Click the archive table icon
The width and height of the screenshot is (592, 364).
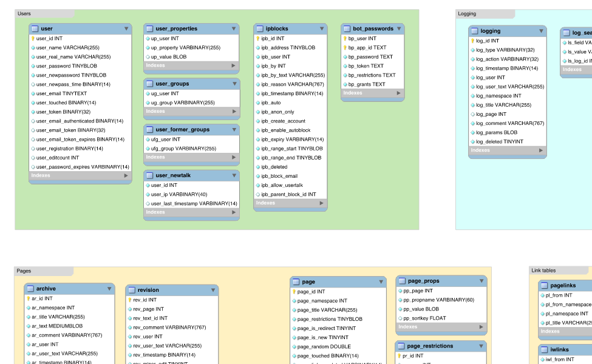click(x=30, y=289)
